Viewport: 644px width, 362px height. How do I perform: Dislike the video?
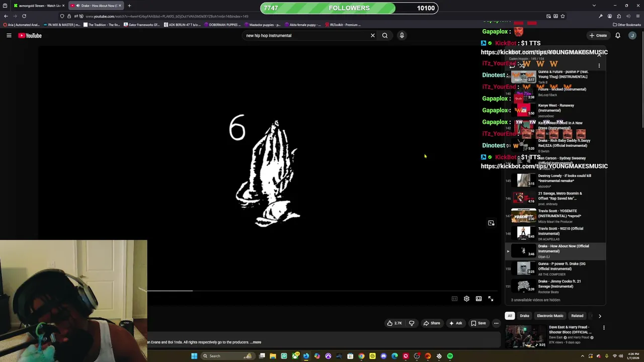(412, 323)
